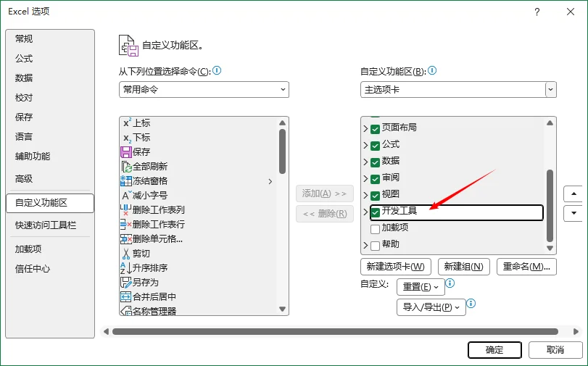Image resolution: width=588 pixels, height=366 pixels.
Task: Open the 常规 options category
Action: click(x=50, y=39)
